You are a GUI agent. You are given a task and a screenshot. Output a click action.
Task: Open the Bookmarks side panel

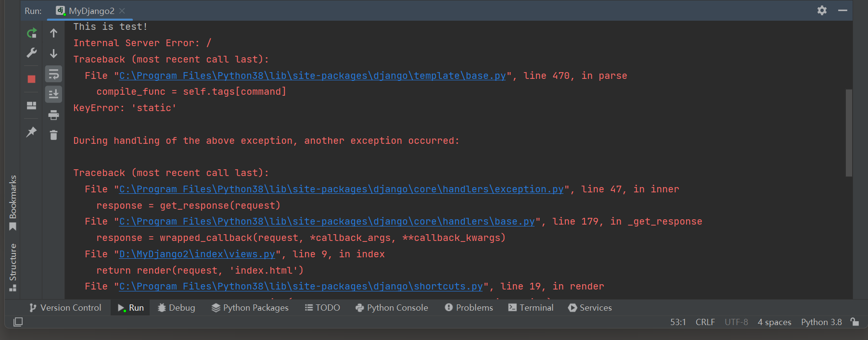[13, 202]
